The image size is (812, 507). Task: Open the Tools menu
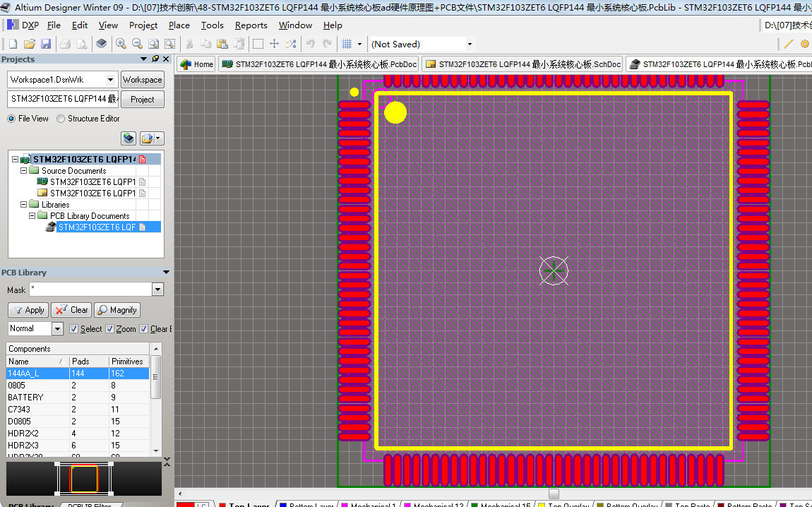click(x=213, y=25)
